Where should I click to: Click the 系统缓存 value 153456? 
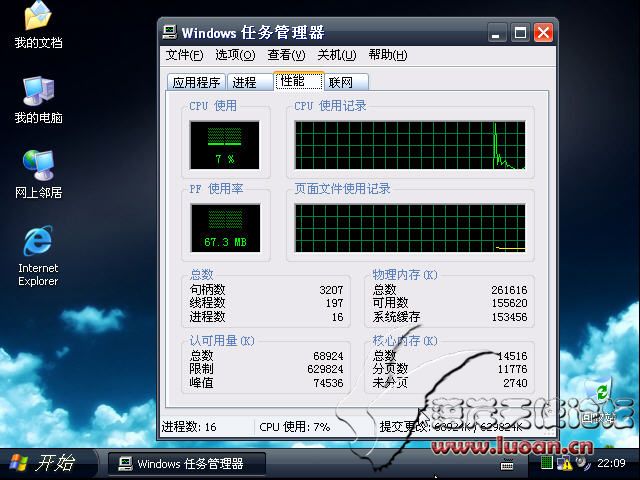[509, 317]
